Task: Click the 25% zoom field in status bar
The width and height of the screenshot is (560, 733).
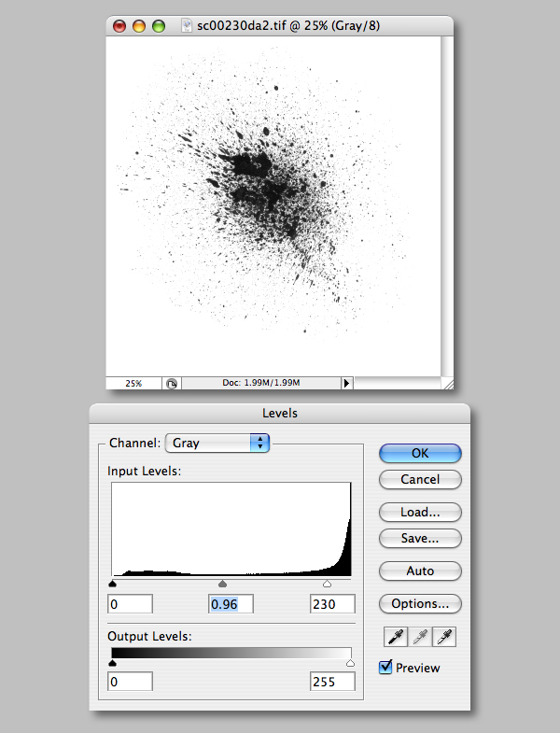Action: [133, 384]
